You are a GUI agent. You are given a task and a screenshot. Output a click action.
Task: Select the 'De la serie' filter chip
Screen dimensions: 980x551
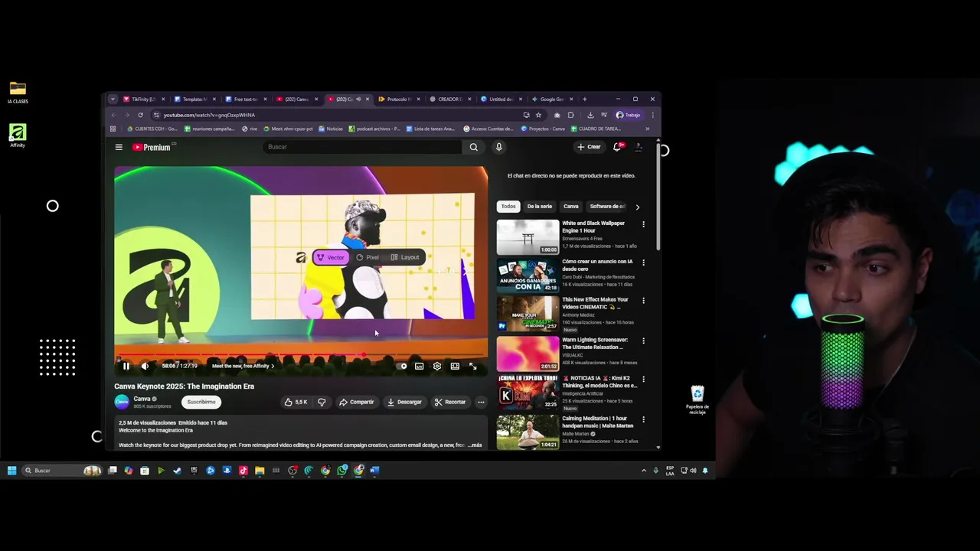540,207
